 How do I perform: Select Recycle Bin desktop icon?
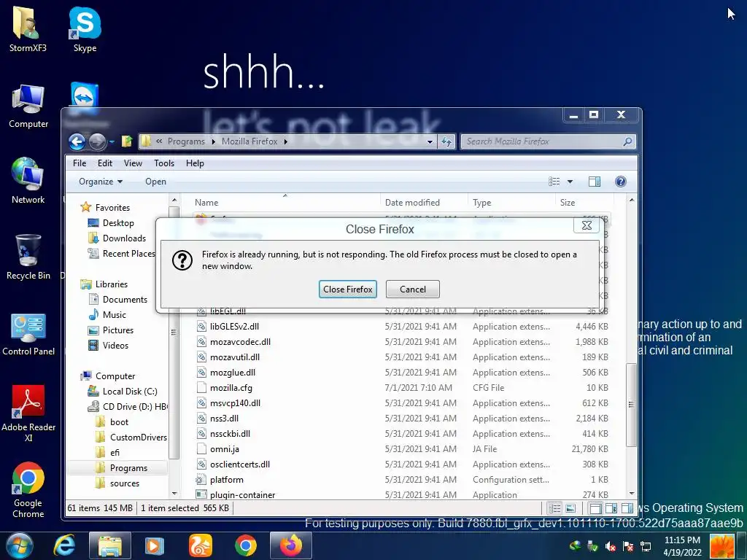(28, 256)
